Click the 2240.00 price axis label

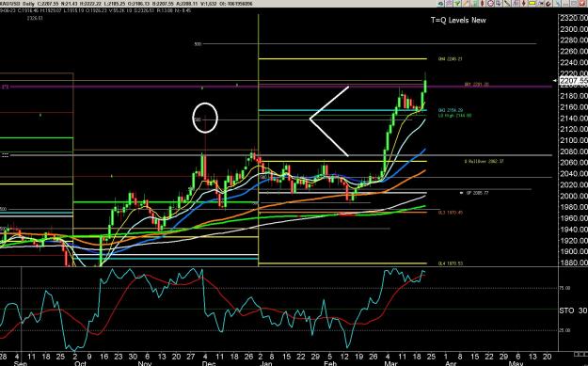pyautogui.click(x=574, y=62)
